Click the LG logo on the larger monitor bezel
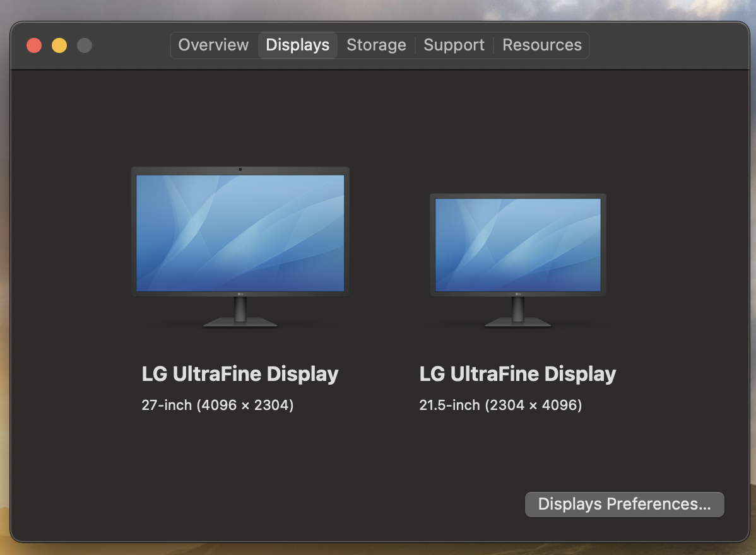Viewport: 756px width, 555px height. pos(240,293)
